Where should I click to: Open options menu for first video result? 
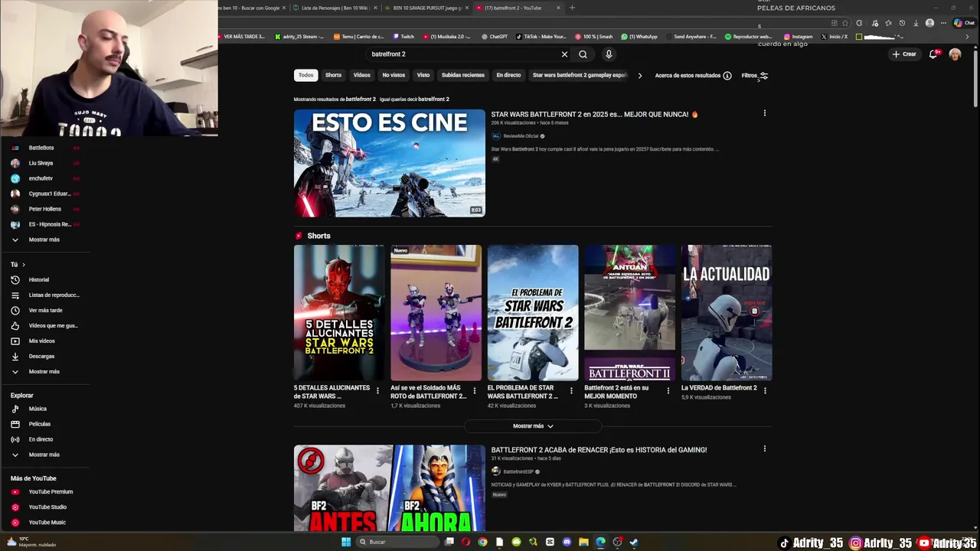764,113
